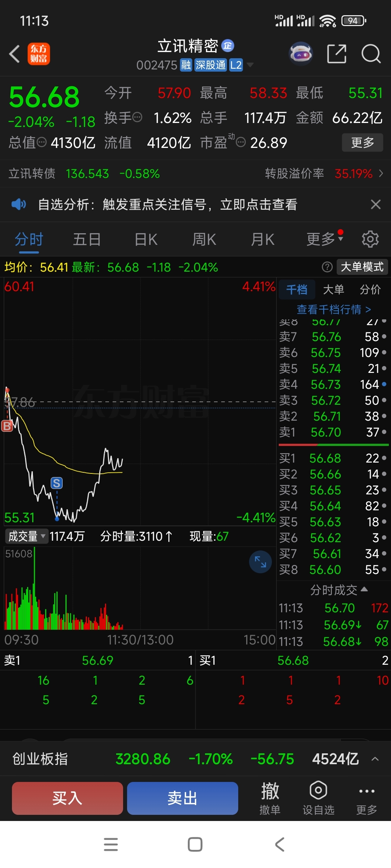Select 卖6 price 56.75 row

pos(333,352)
